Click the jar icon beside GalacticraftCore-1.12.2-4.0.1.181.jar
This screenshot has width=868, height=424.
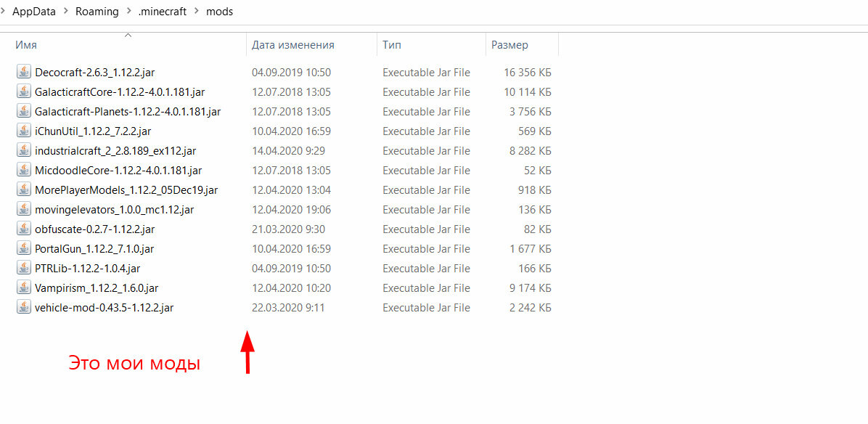click(x=23, y=91)
